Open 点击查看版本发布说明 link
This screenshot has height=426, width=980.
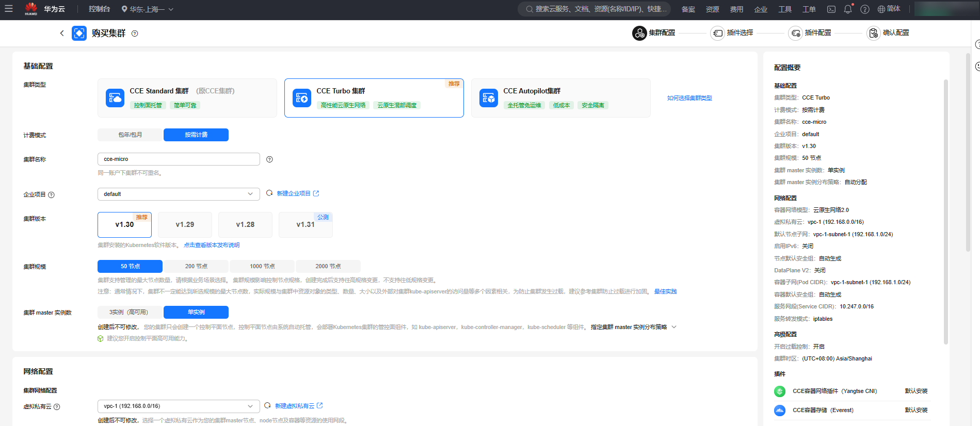(x=212, y=245)
